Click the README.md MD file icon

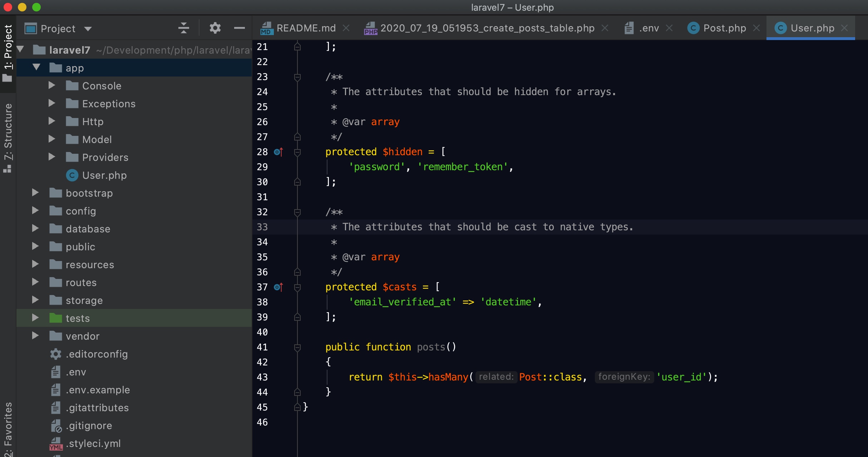click(266, 28)
